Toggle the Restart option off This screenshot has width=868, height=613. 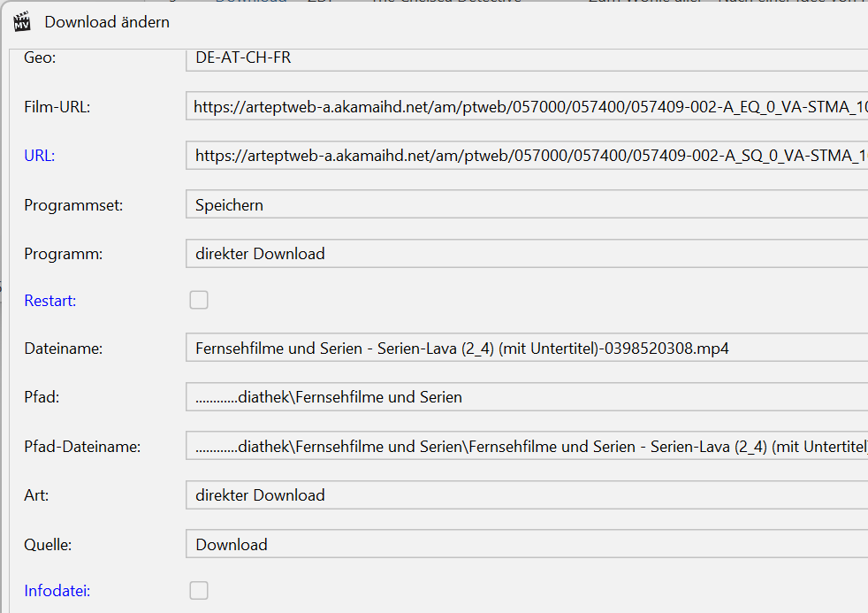pos(199,299)
